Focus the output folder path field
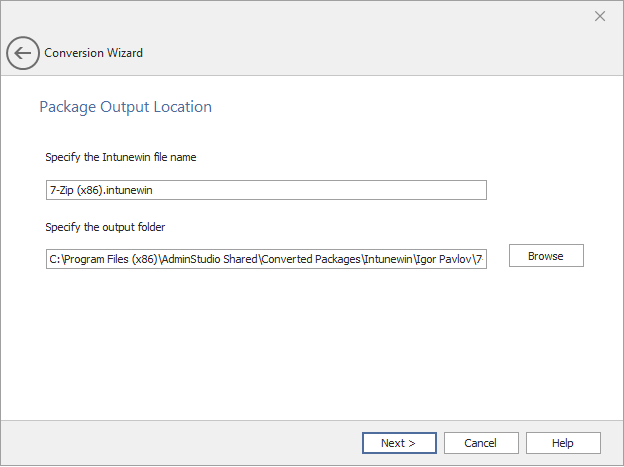The width and height of the screenshot is (624, 467). (266, 260)
